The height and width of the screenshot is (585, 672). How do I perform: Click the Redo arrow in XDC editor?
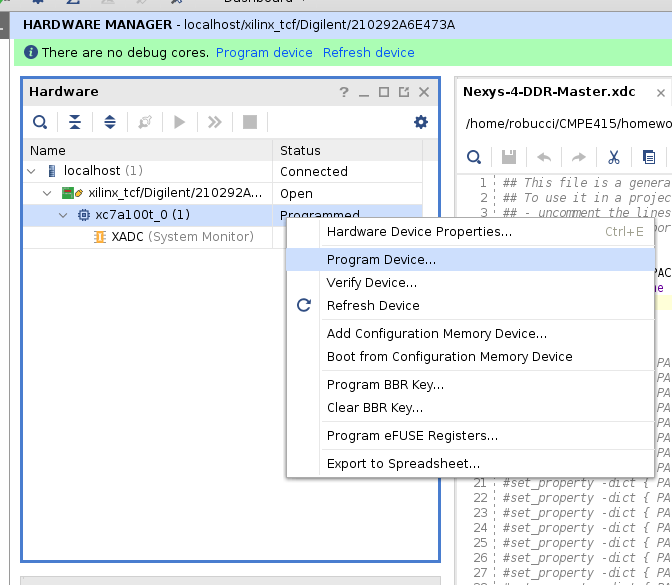pyautogui.click(x=579, y=157)
